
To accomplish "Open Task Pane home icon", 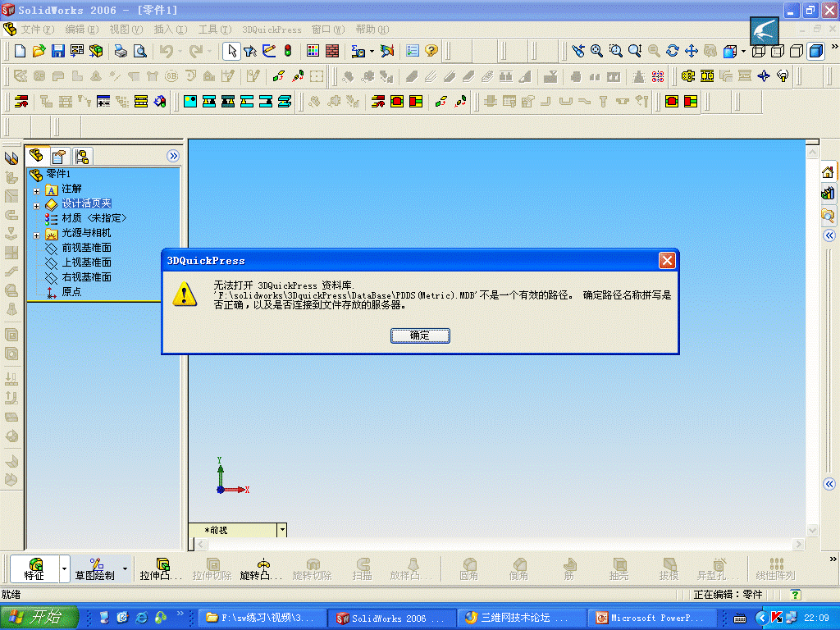I will (829, 172).
